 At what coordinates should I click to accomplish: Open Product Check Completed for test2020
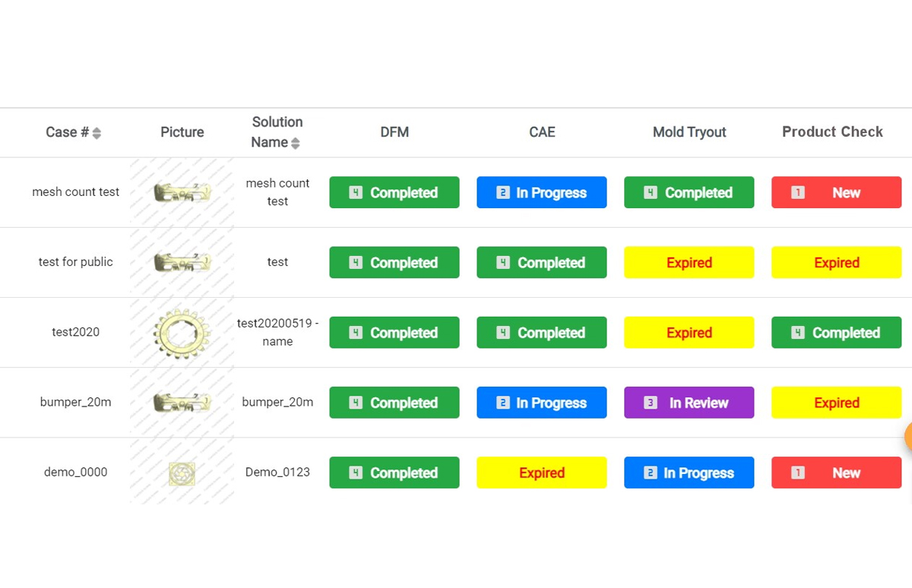837,332
